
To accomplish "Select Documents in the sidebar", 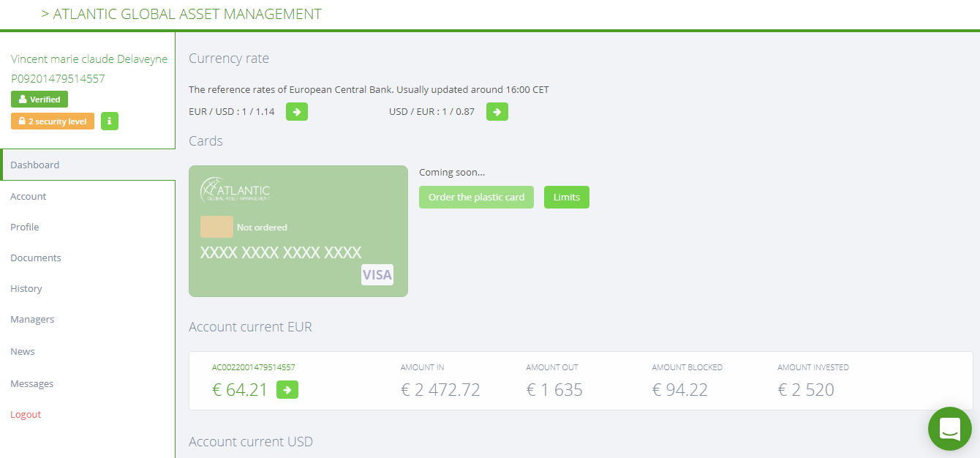I will (x=36, y=258).
